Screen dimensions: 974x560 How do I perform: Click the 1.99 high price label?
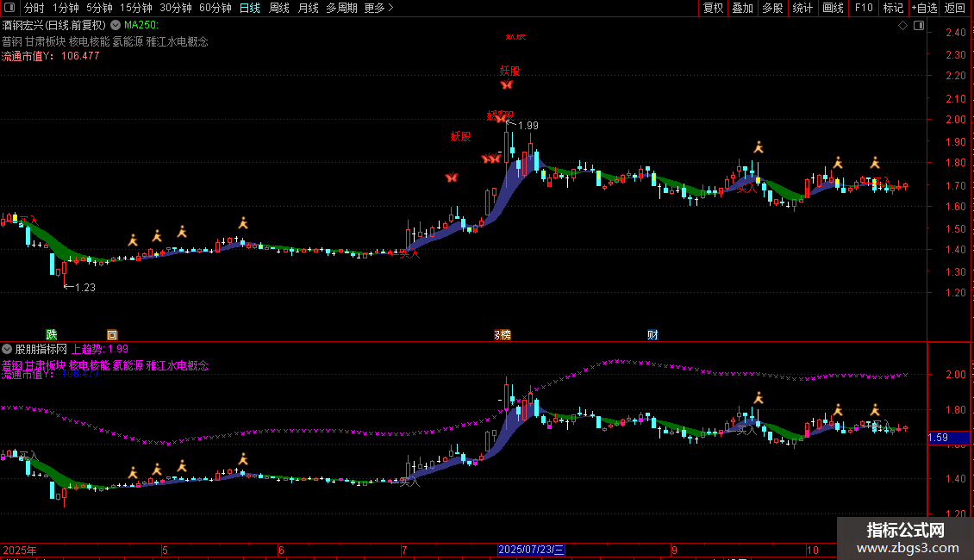pos(528,126)
